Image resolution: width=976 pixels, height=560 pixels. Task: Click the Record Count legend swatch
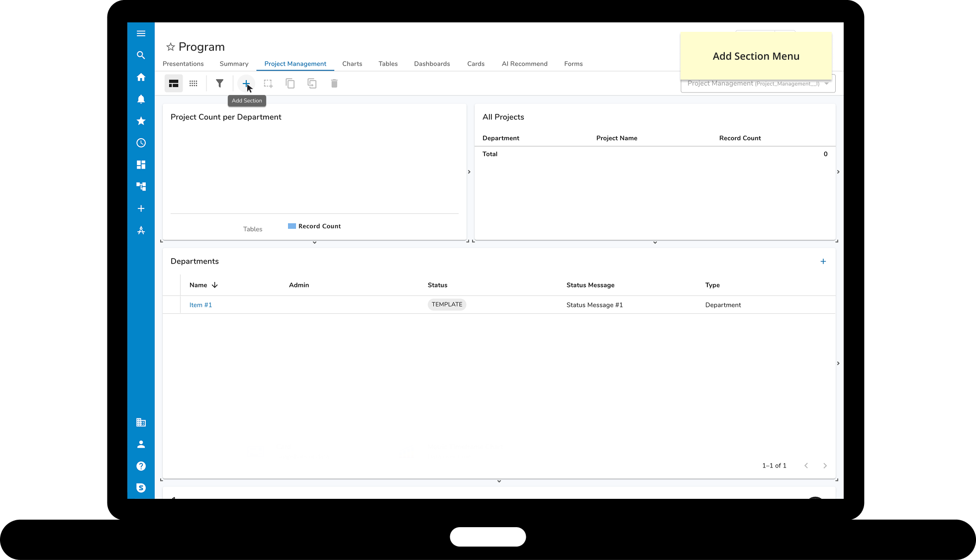click(292, 226)
